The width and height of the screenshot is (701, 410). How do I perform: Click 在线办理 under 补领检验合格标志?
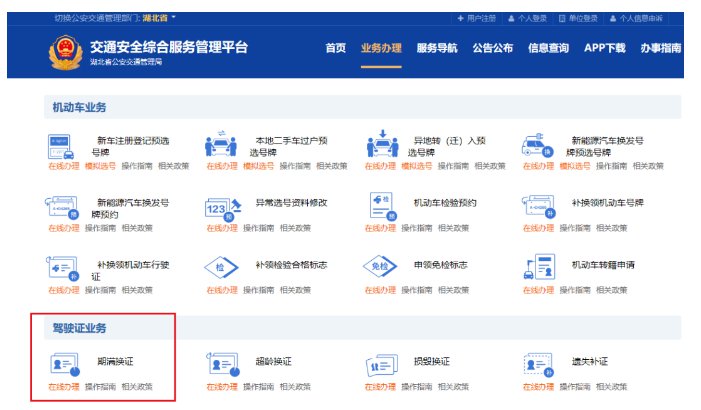[222, 290]
